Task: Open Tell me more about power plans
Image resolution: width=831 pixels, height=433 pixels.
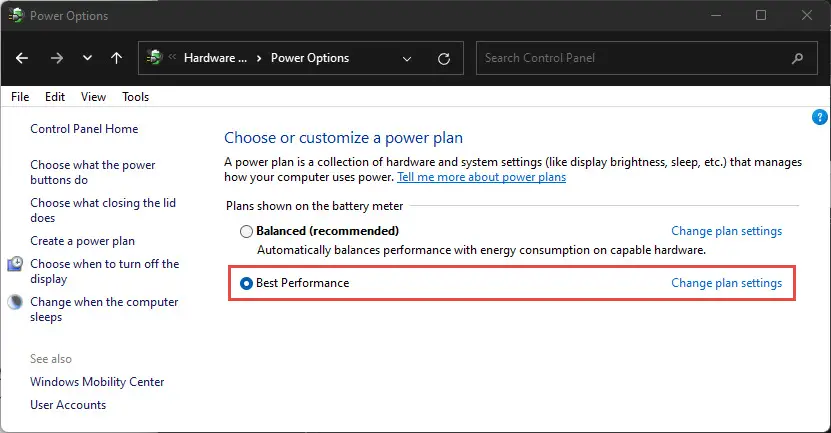Action: 482,177
